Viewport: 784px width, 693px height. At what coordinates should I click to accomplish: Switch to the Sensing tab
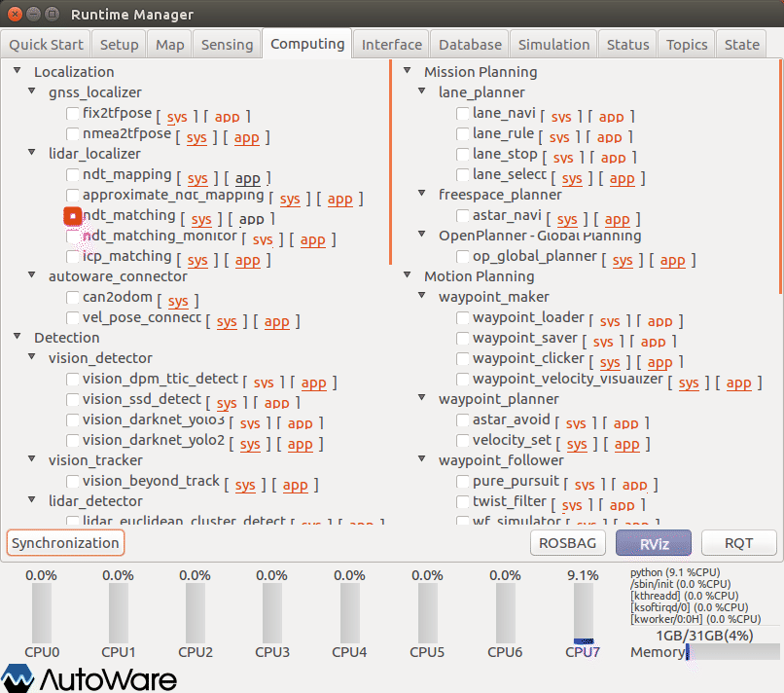(228, 45)
